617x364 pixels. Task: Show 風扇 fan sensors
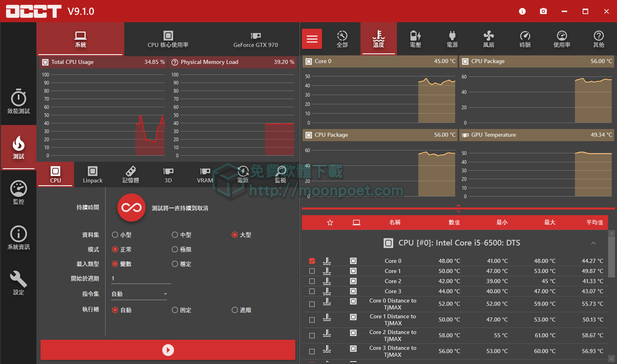coord(488,39)
